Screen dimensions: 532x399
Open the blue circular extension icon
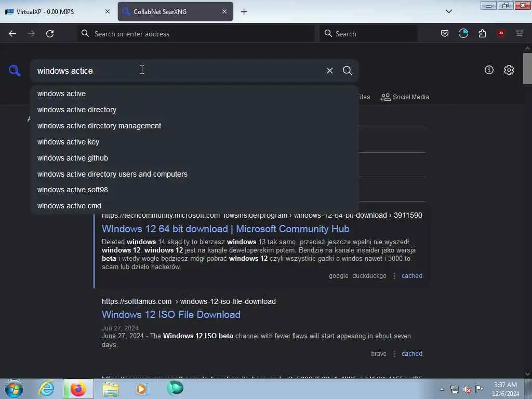point(463,33)
